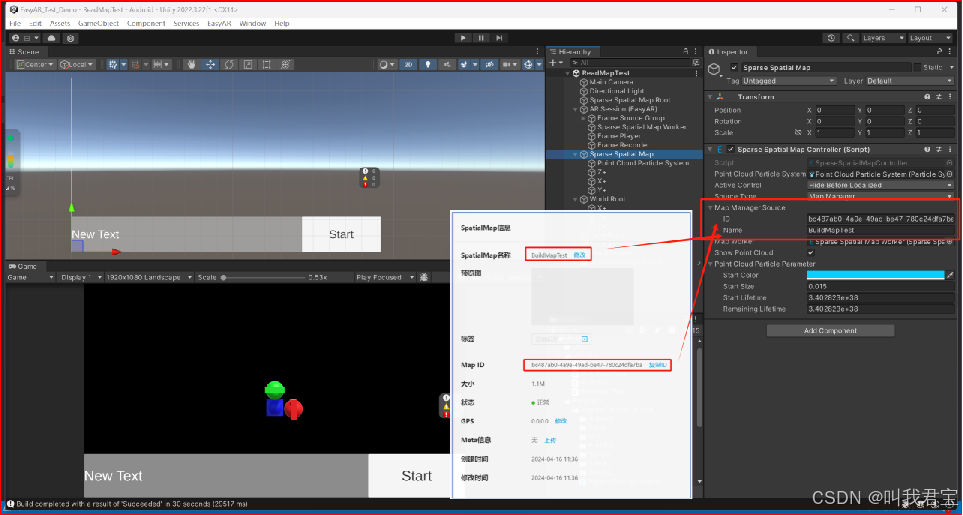Open the Tag Untagged dropdown
The width and height of the screenshot is (963, 516).
pos(789,81)
